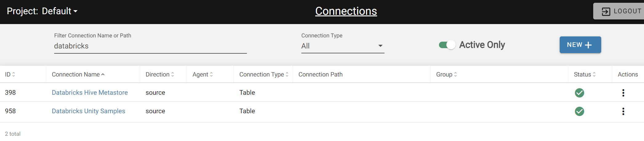
Task: Open the Databricks Hive Metastore link
Action: pyautogui.click(x=90, y=93)
